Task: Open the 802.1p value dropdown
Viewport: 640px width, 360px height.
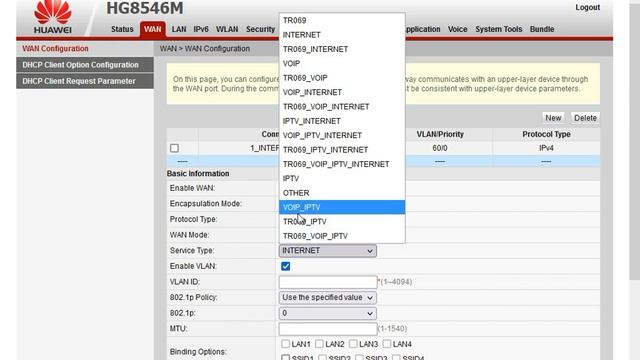Action: [x=327, y=313]
